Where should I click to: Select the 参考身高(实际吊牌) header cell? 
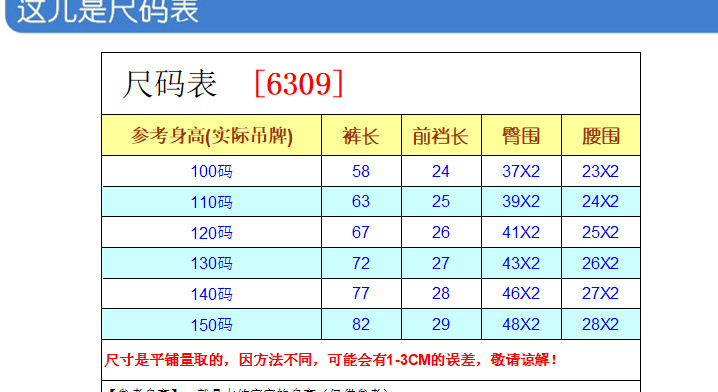(x=212, y=136)
